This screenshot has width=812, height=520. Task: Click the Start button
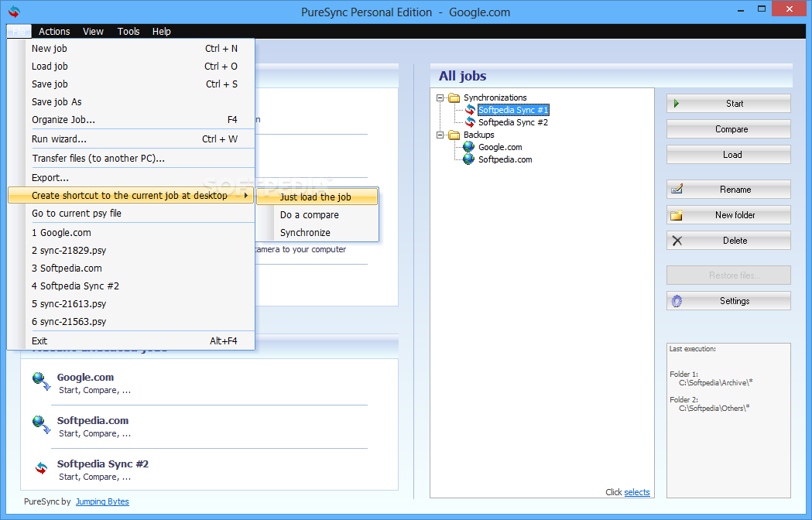coord(728,104)
